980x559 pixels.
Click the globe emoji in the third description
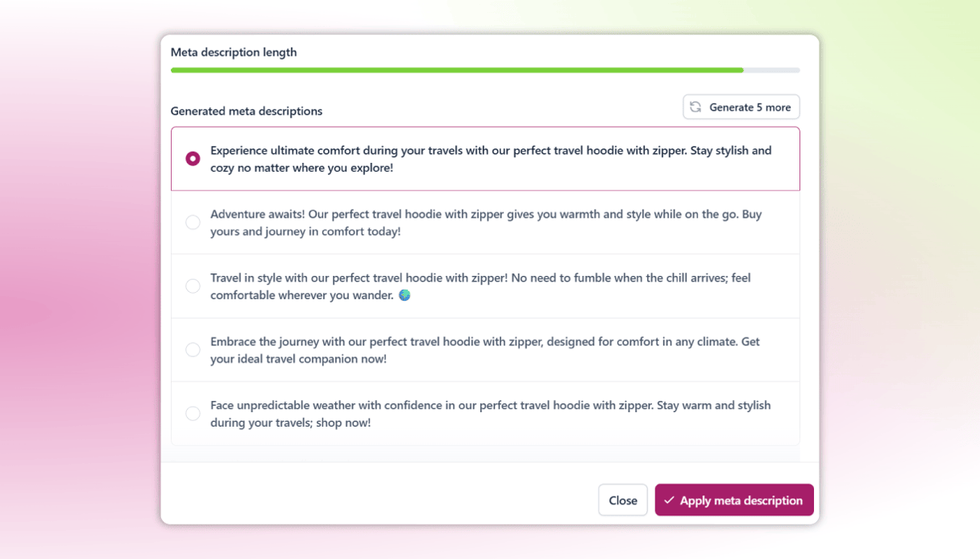405,295
